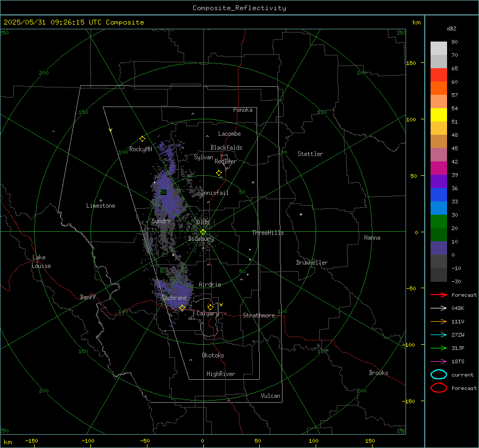Click the yellow diamond marker above Calgary
The height and width of the screenshot is (448, 479).
point(210,307)
